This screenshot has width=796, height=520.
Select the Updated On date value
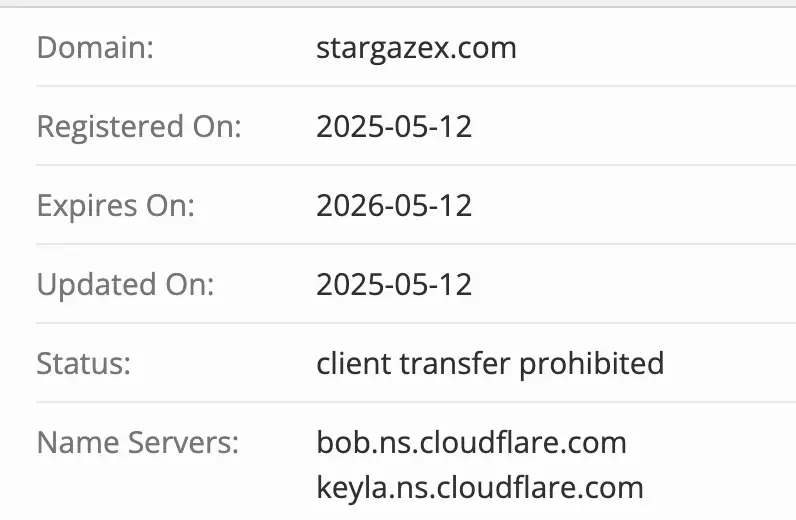394,284
